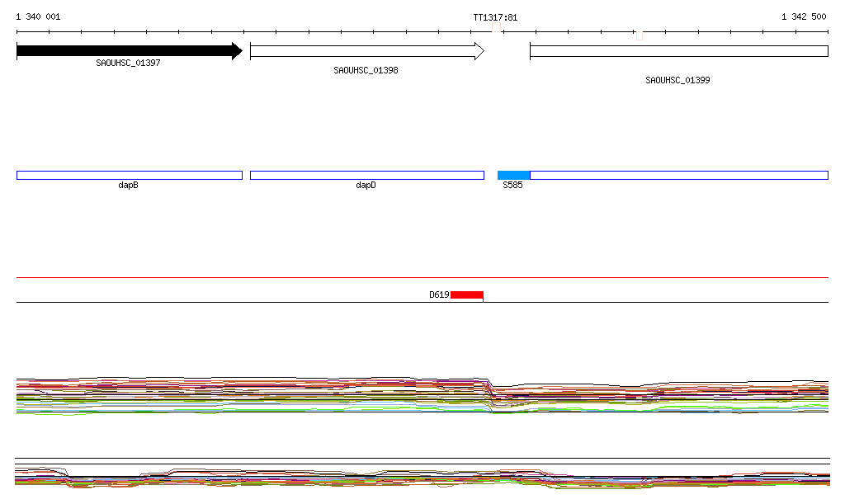
Task: Select the dapD annotation bar
Action: 366,175
